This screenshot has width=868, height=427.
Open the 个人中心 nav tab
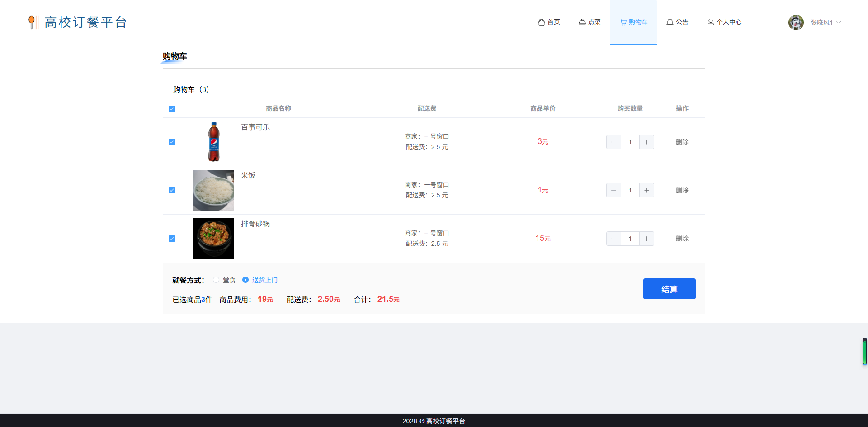(724, 22)
